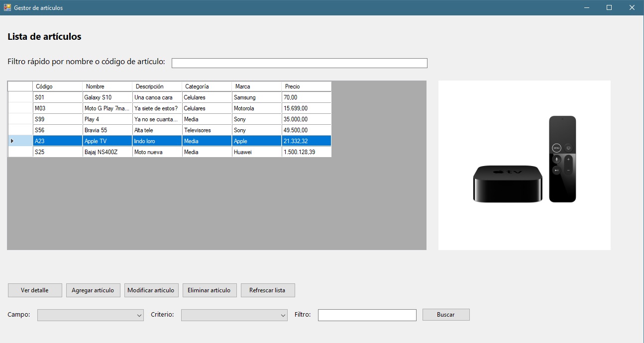Sort by Categoría column header
The height and width of the screenshot is (343, 644).
207,86
